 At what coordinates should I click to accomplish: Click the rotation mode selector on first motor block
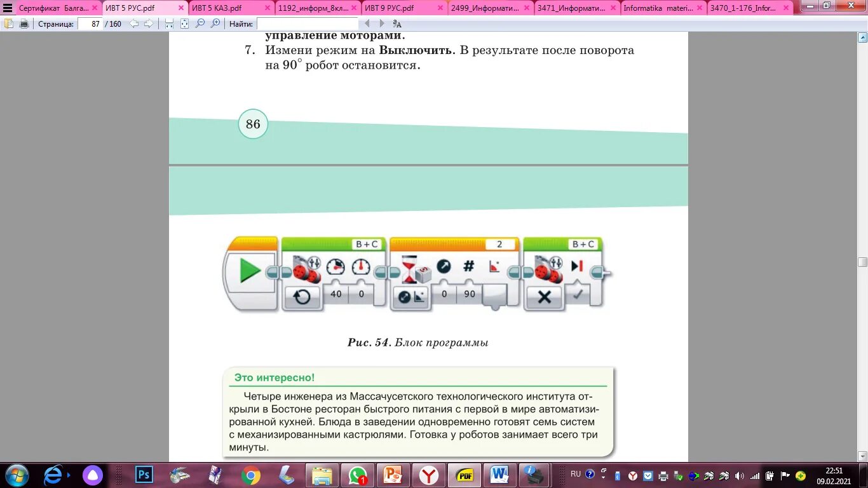(x=302, y=297)
